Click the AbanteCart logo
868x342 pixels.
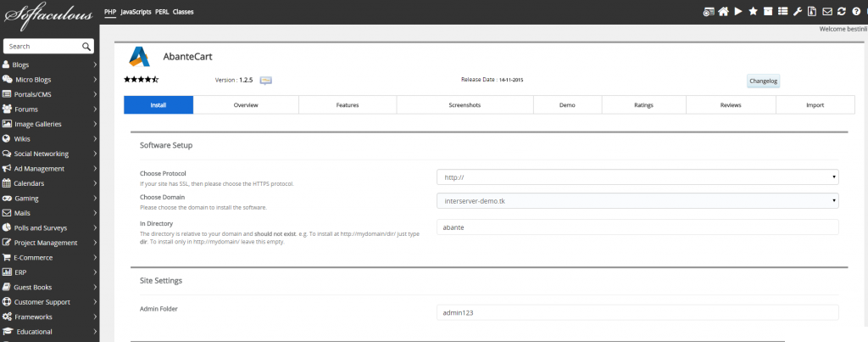139,57
